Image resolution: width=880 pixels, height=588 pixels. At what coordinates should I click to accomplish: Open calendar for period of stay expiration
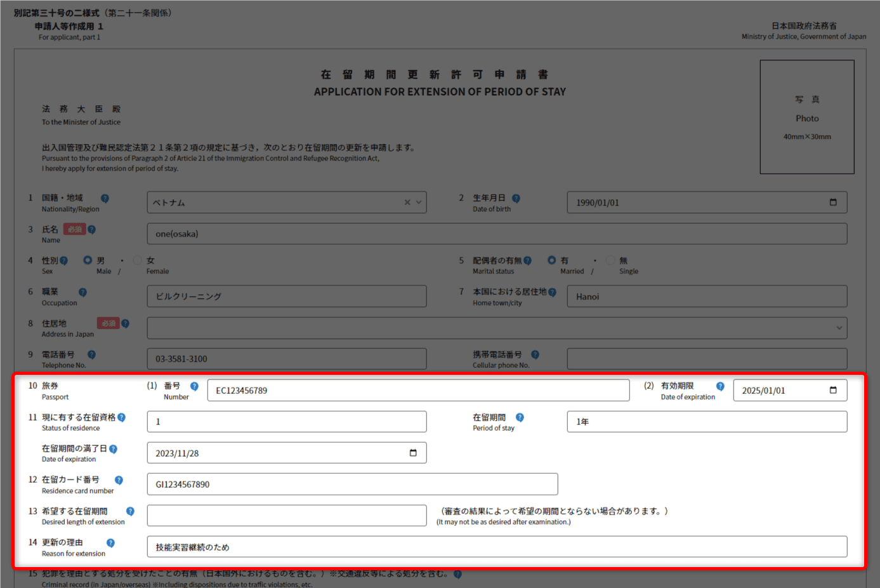413,453
